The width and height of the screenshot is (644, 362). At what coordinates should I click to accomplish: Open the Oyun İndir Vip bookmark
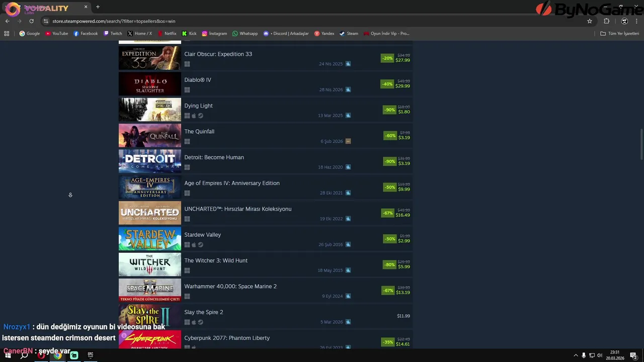(x=386, y=34)
